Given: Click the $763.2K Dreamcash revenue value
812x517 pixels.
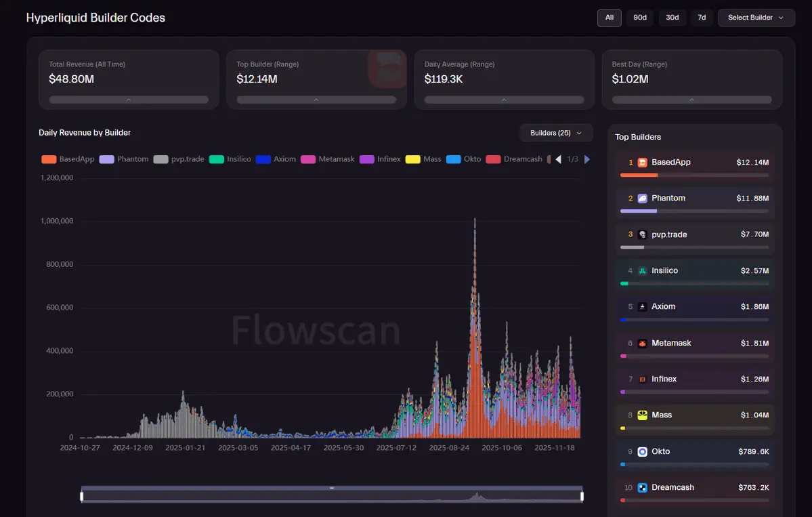Looking at the screenshot, I should [754, 487].
